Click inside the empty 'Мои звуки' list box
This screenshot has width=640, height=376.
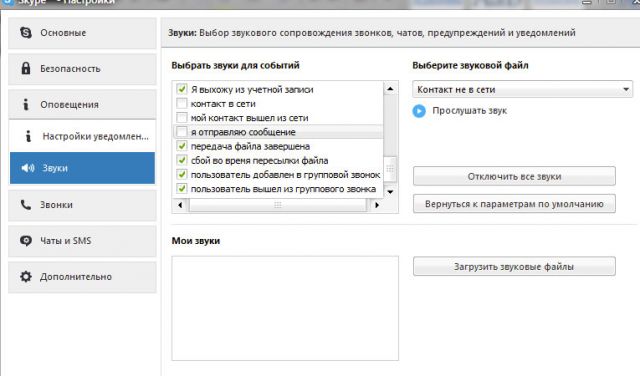tap(285, 308)
